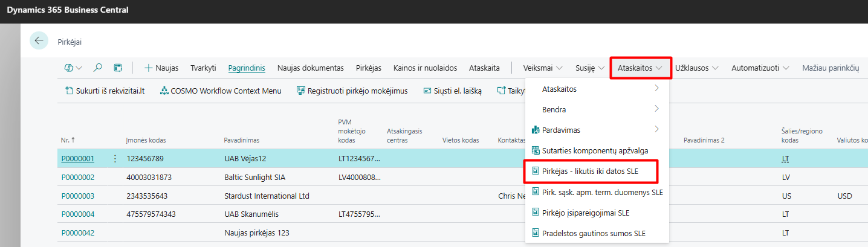The height and width of the screenshot is (247, 868).
Task: Click Registruoti pirkėjo mokėjimus
Action: click(x=352, y=91)
